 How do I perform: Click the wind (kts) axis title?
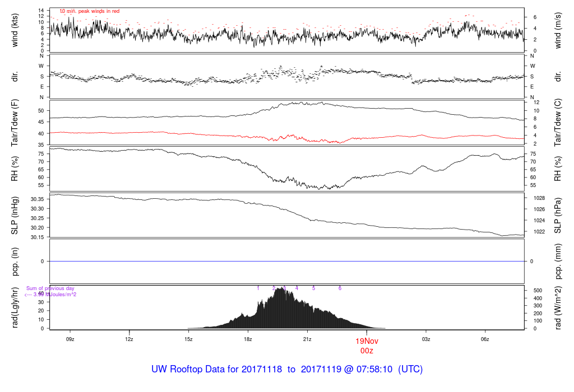click(15, 30)
